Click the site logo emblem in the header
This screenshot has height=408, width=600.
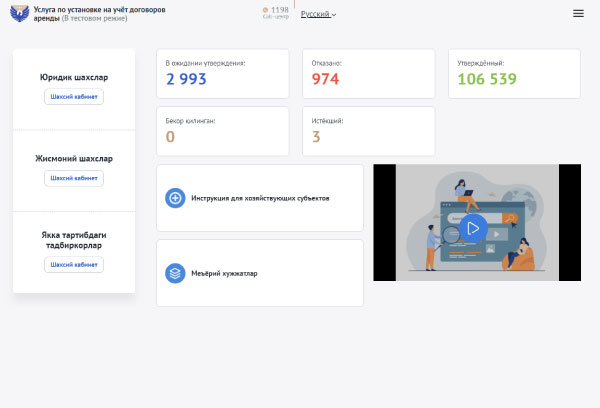(x=19, y=14)
